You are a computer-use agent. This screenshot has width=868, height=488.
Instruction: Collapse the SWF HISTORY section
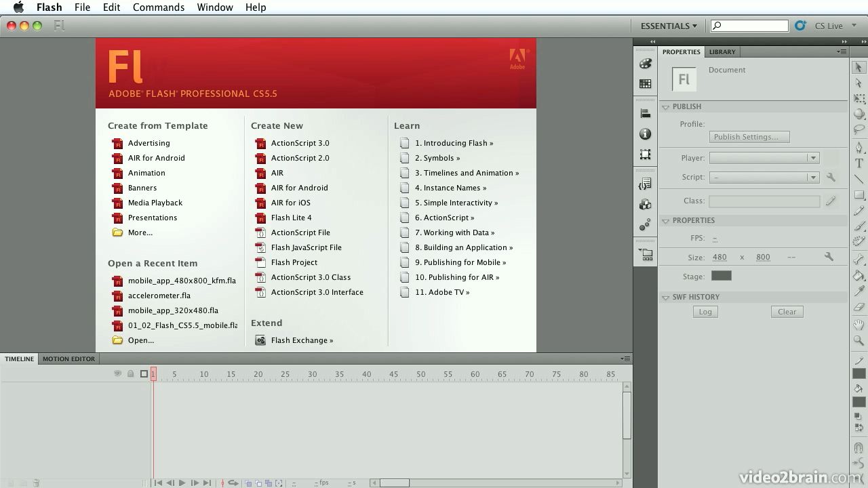pyautogui.click(x=666, y=297)
